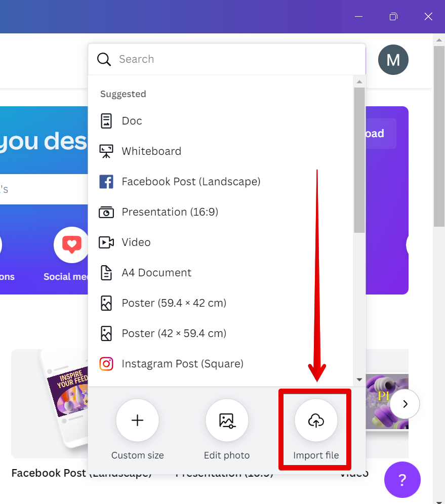The image size is (445, 504).
Task: Close the application window
Action: (428, 16)
